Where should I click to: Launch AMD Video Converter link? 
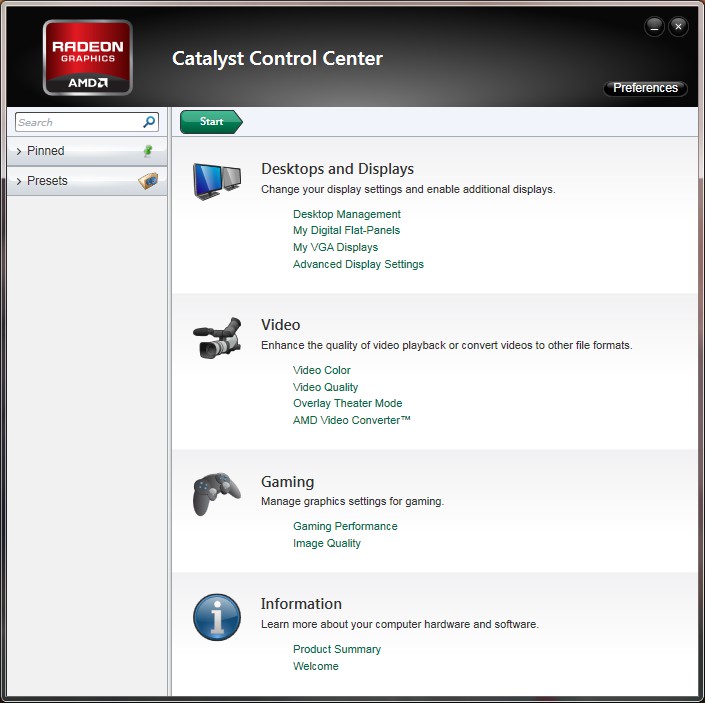(x=352, y=420)
